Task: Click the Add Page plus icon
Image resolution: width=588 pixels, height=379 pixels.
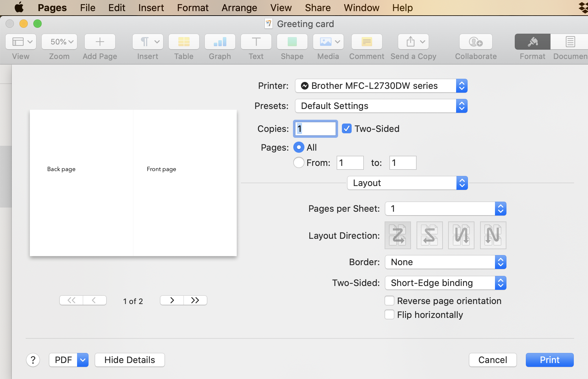Action: 100,42
